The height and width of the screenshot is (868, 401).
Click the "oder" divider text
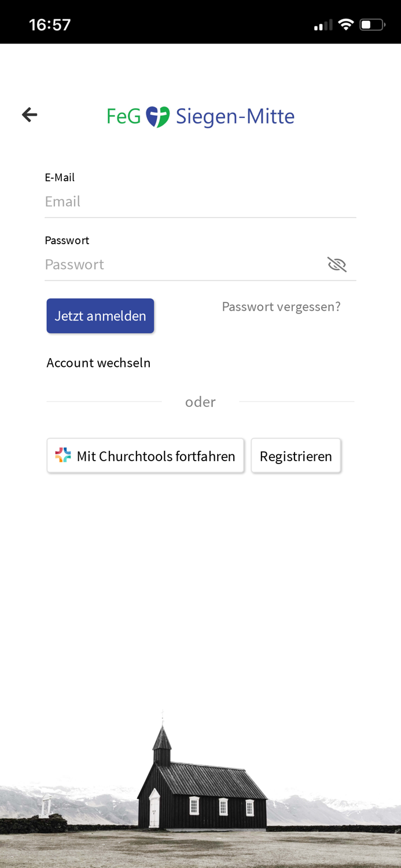tap(200, 402)
